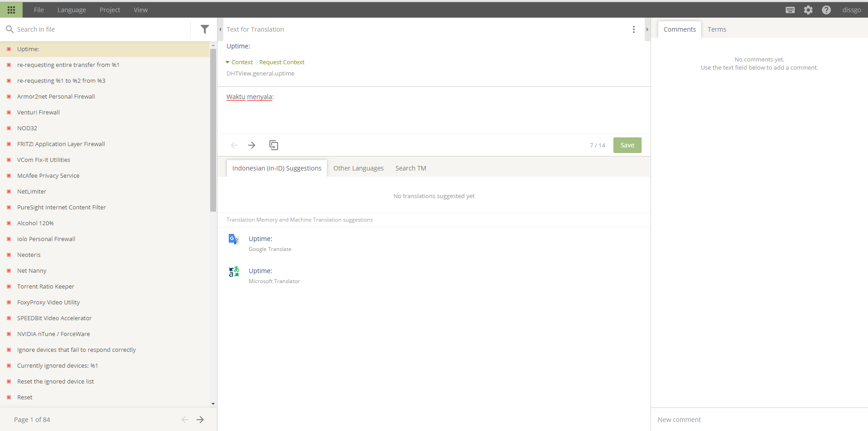Screen dimensions: 868x431
Task: Use the Microsoft Translator suggestion
Action: pos(434,275)
